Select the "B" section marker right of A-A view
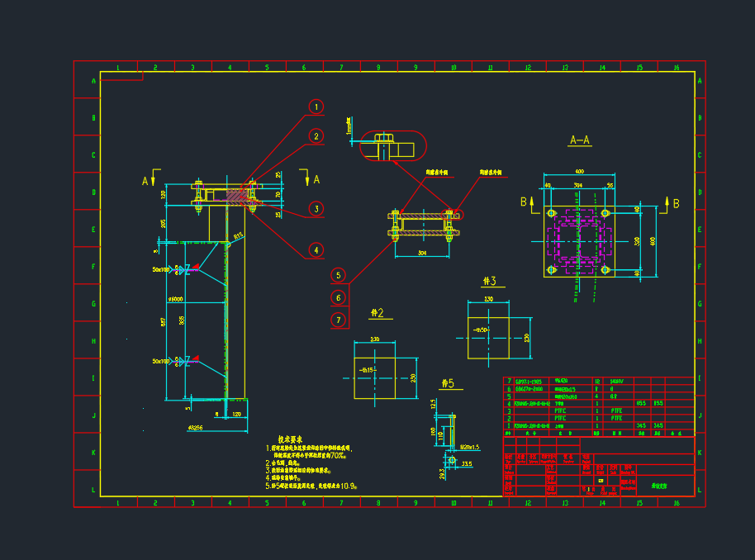Image resolution: width=755 pixels, height=560 pixels. pyautogui.click(x=676, y=204)
